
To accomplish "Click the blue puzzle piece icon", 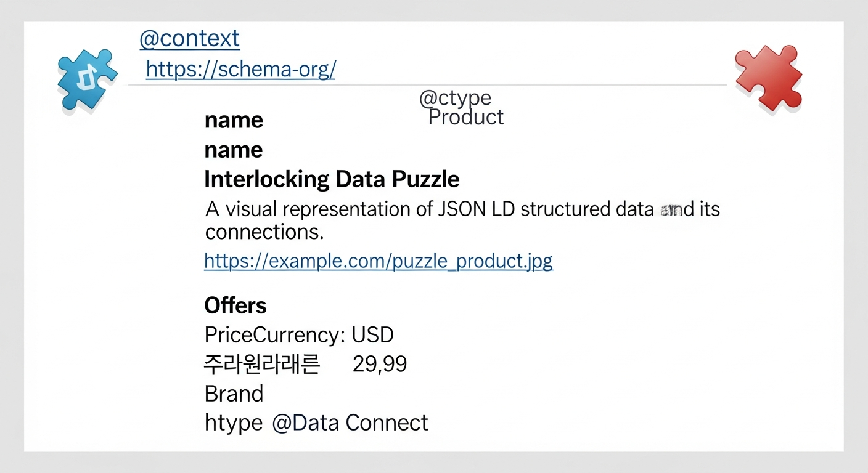I will 86,78.
